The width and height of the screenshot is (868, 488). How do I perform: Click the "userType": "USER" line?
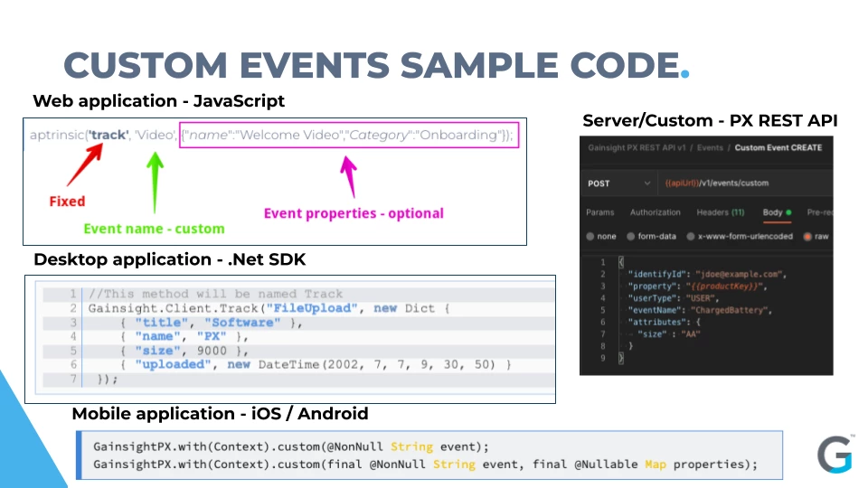tap(673, 298)
